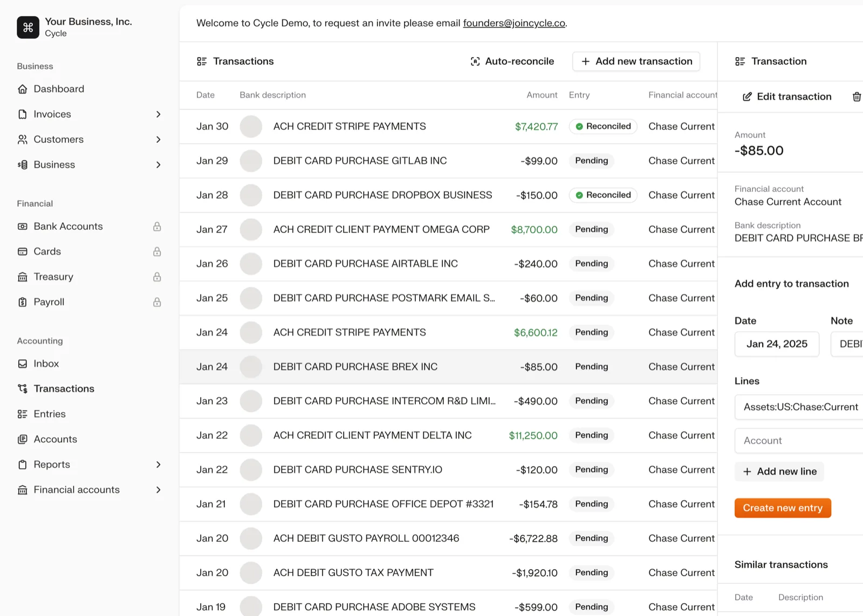The width and height of the screenshot is (863, 616).
Task: Click the Reports clipboard icon
Action: pyautogui.click(x=23, y=465)
